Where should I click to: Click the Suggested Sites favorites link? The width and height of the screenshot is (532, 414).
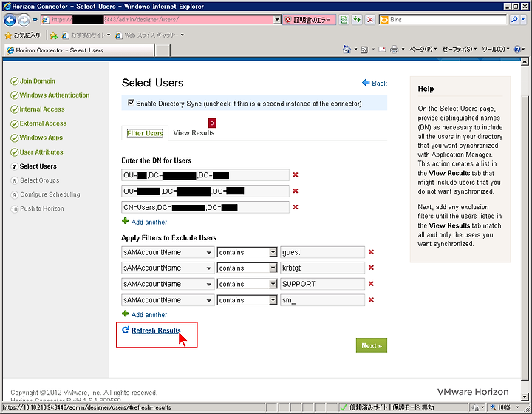86,35
